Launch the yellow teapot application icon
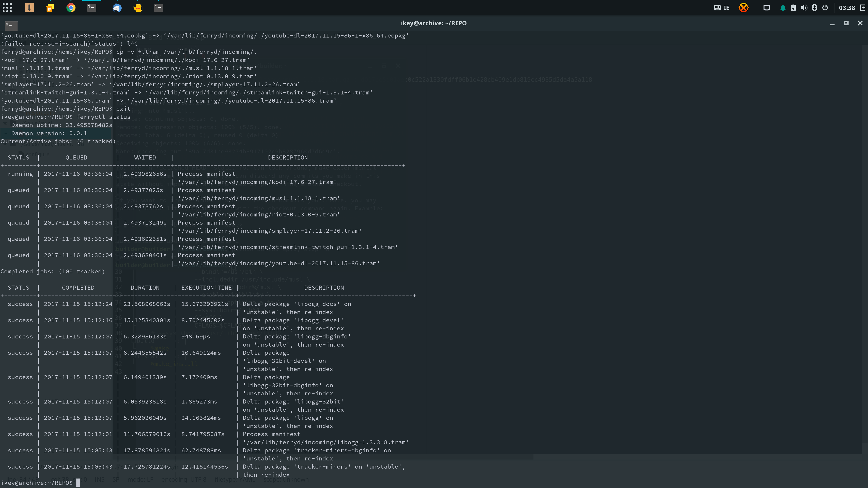Viewport: 868px width, 488px height. point(138,8)
